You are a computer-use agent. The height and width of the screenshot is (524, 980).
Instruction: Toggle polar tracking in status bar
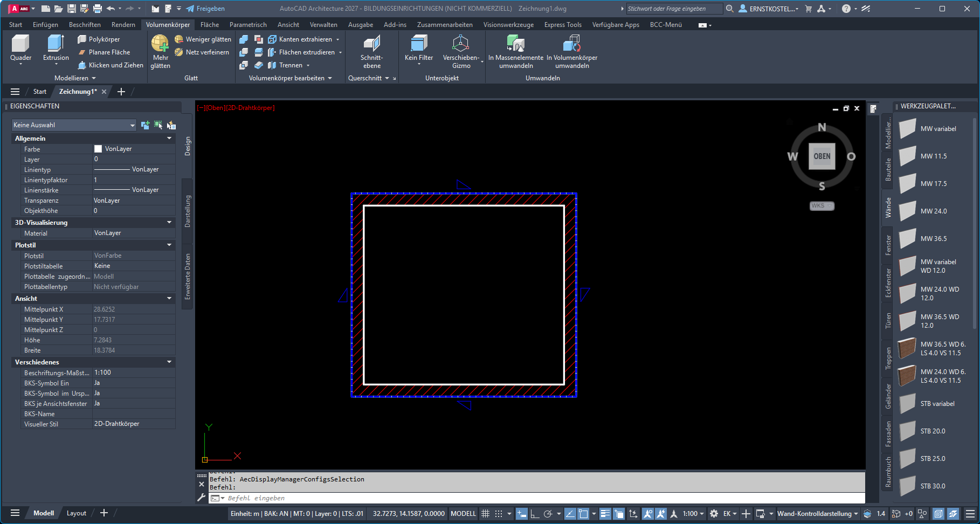pyautogui.click(x=548, y=514)
